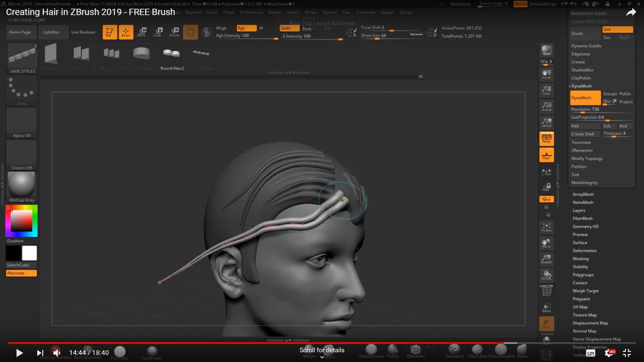Skip to next video
The width and height of the screenshot is (644, 362).
tap(40, 353)
